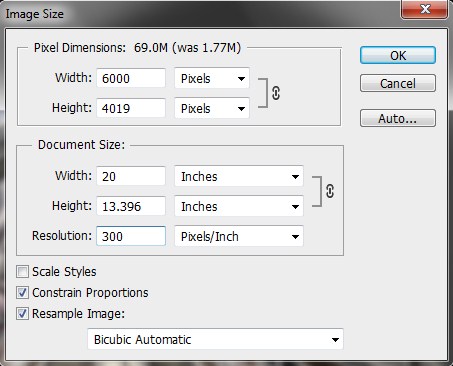Click the 'Resolution:' label
The width and height of the screenshot is (453, 366).
click(62, 236)
